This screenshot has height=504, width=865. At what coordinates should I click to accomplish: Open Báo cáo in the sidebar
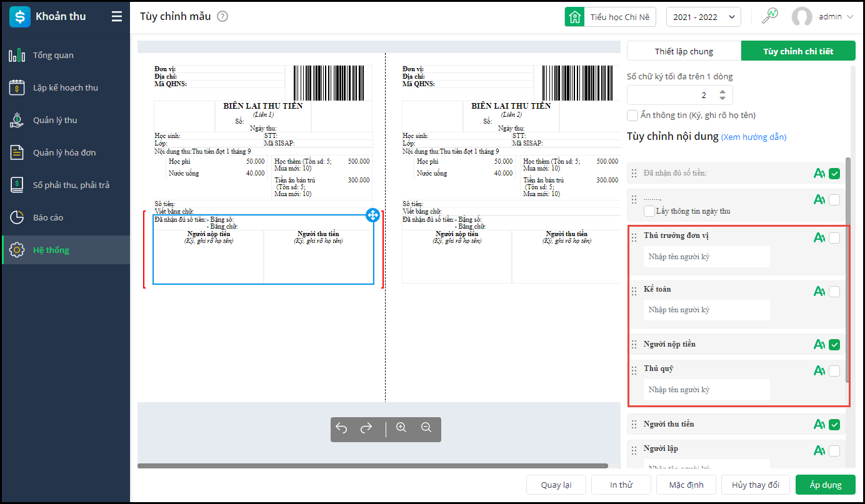tap(48, 217)
